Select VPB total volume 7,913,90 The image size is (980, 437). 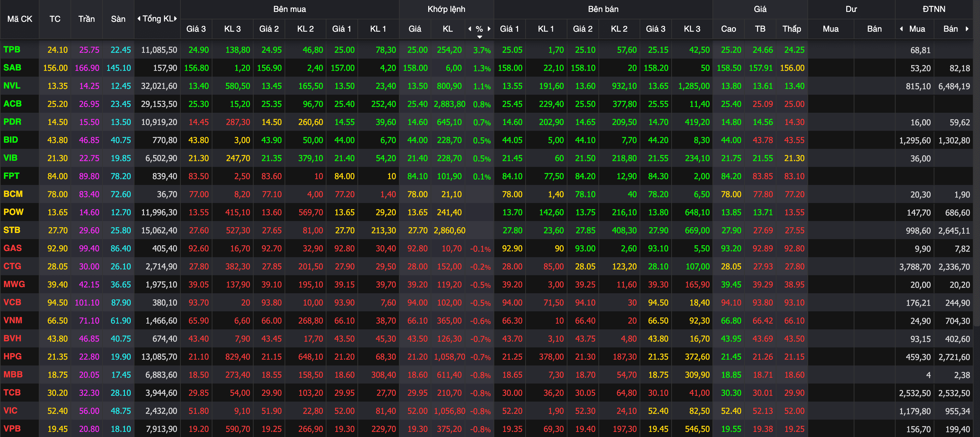pos(161,429)
